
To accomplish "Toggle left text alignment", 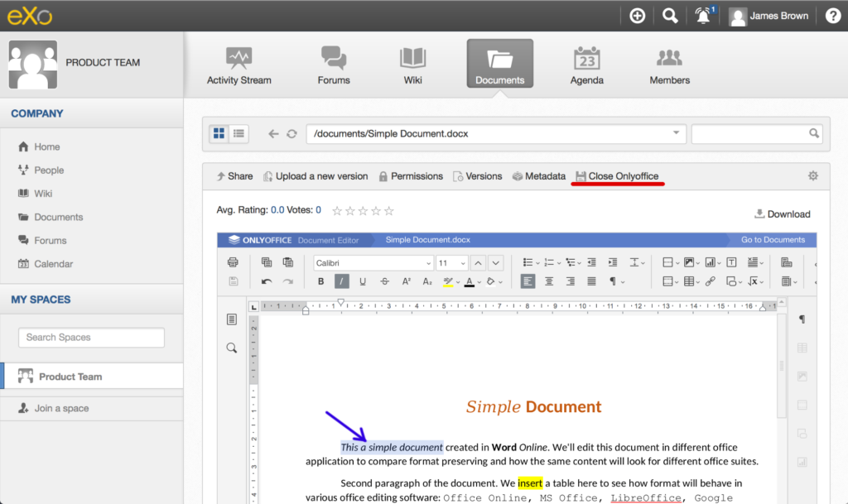I will pos(528,281).
